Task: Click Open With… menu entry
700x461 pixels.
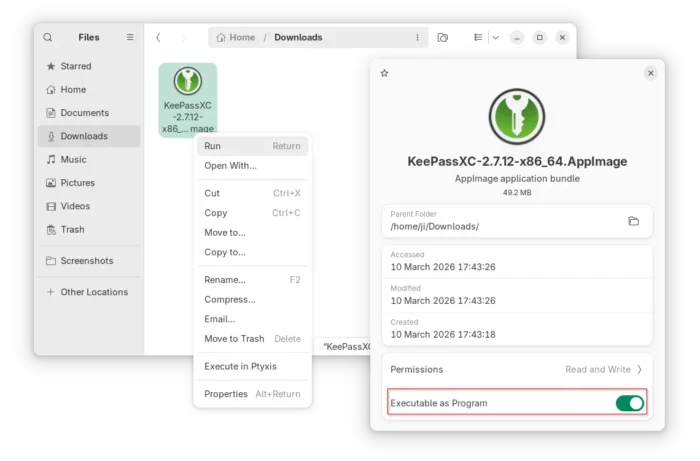Action: coord(230,166)
